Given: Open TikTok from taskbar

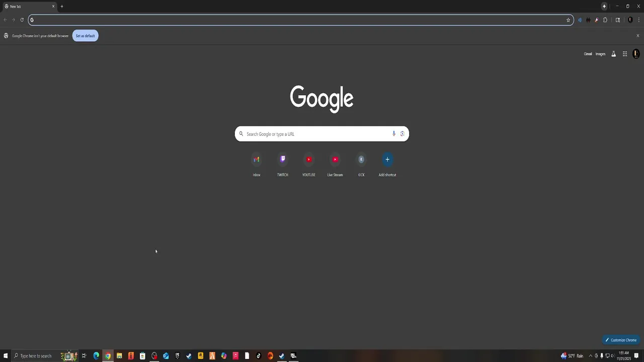Looking at the screenshot, I should click(259, 356).
